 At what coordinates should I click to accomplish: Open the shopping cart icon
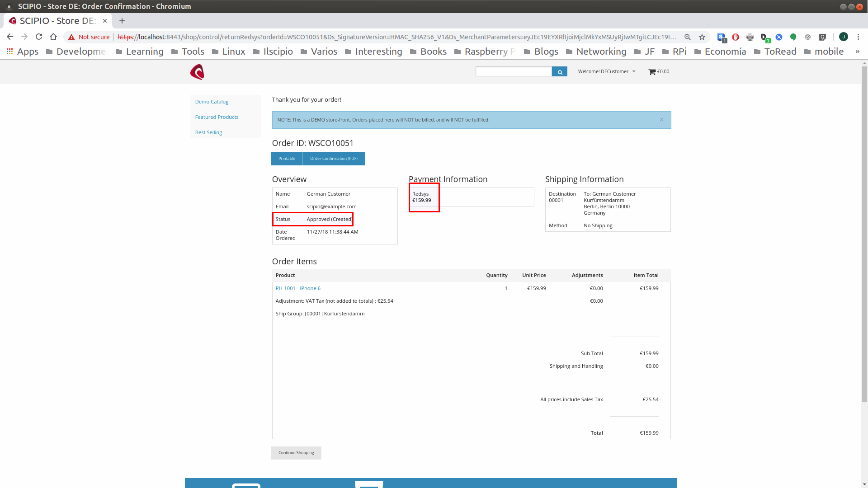(x=652, y=72)
